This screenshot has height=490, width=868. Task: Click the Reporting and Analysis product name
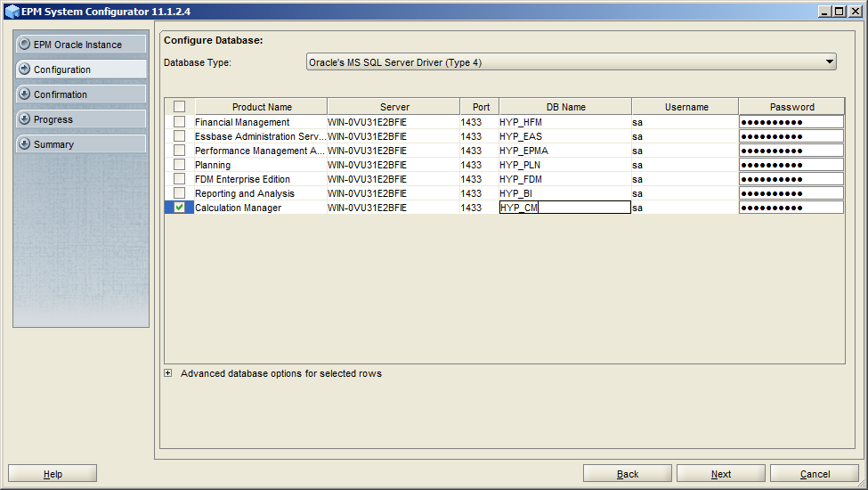click(x=245, y=193)
